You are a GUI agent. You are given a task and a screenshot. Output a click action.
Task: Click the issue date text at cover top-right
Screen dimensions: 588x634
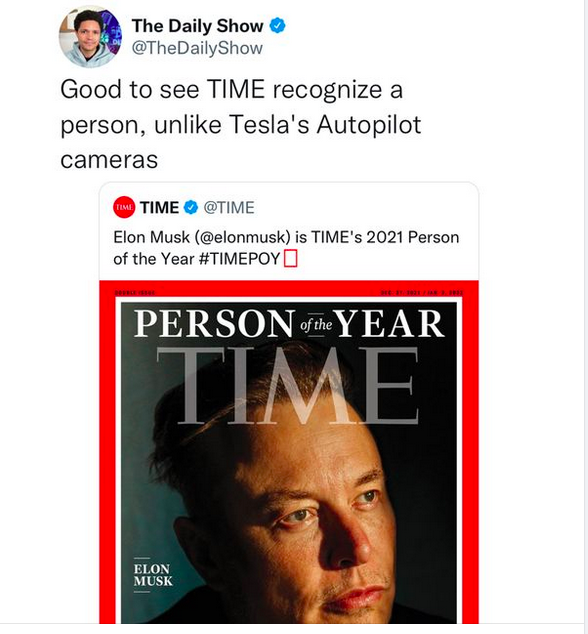click(x=422, y=293)
